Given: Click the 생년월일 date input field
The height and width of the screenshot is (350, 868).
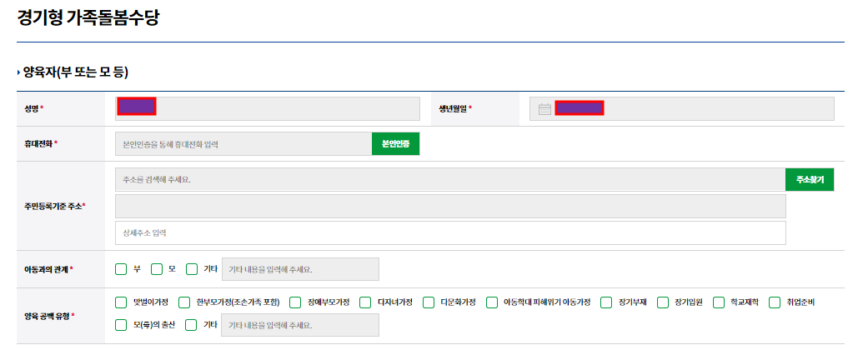Looking at the screenshot, I should [x=681, y=108].
